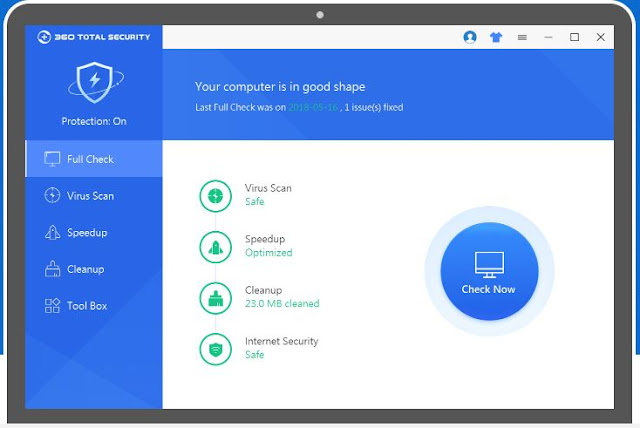640x428 pixels.
Task: Start a scan with Check Now button
Action: 489,271
